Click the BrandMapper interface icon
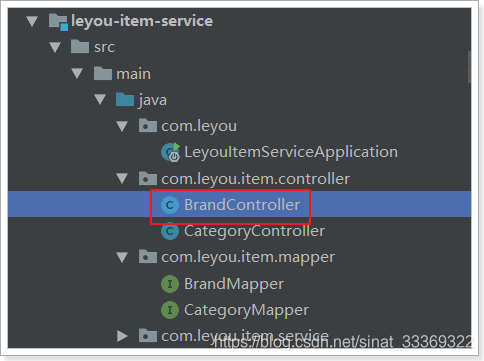484x361 pixels. point(170,284)
